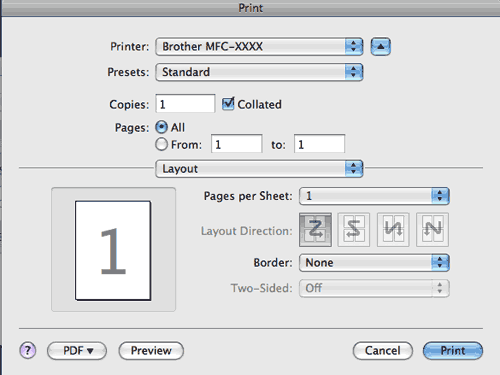The image size is (500, 375).
Task: Click the page preview thumbnail showing 1
Action: pyautogui.click(x=113, y=251)
